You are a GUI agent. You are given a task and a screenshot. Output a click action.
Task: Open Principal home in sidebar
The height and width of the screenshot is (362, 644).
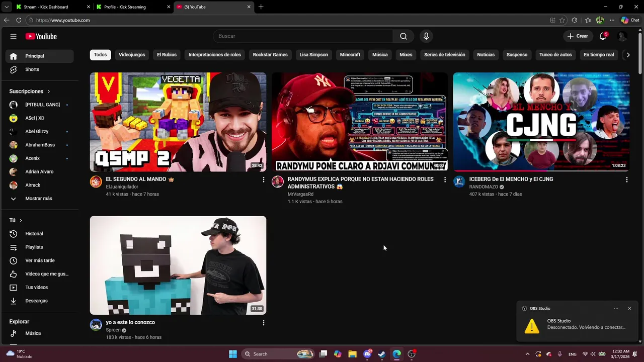[40, 56]
